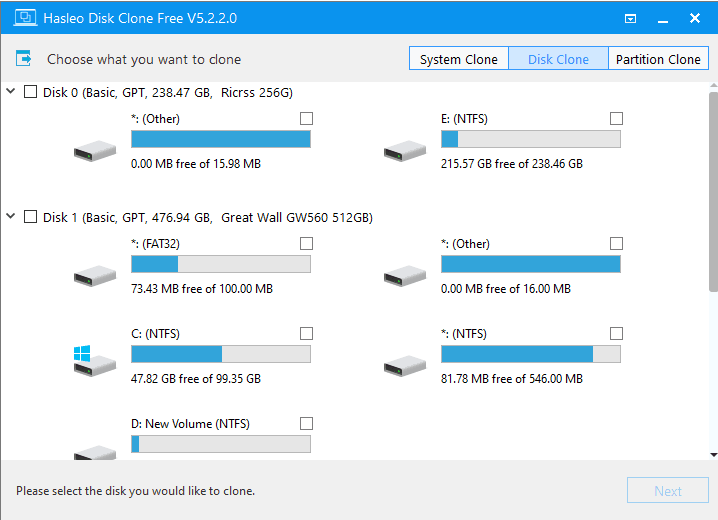The height and width of the screenshot is (520, 718).
Task: Tick the C: (NTFS) partition checkbox
Action: (x=306, y=333)
